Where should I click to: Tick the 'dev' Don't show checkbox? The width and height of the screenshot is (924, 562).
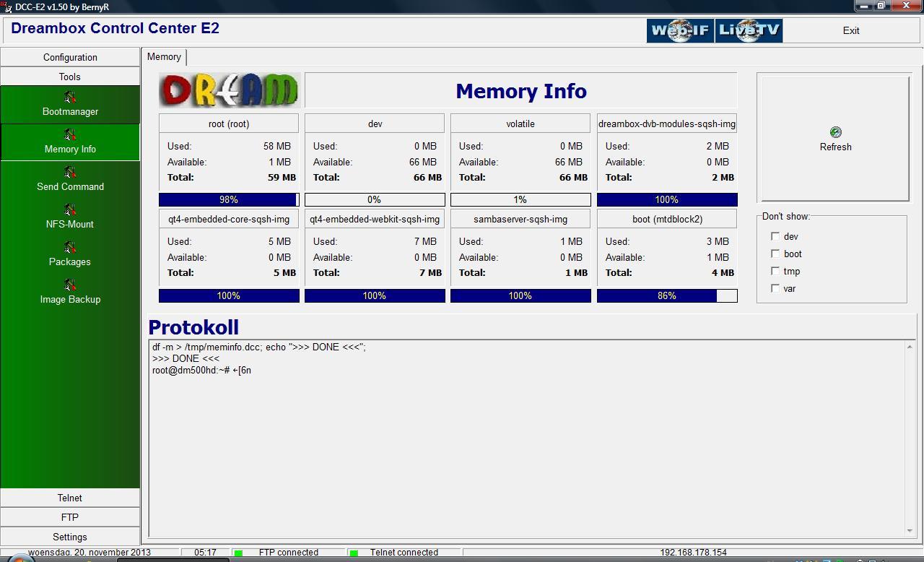coord(775,236)
